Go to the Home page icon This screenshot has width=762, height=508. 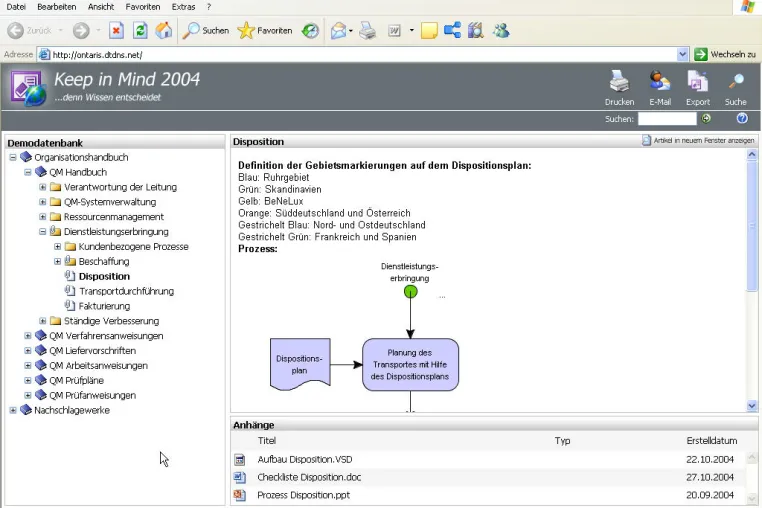coord(164,31)
